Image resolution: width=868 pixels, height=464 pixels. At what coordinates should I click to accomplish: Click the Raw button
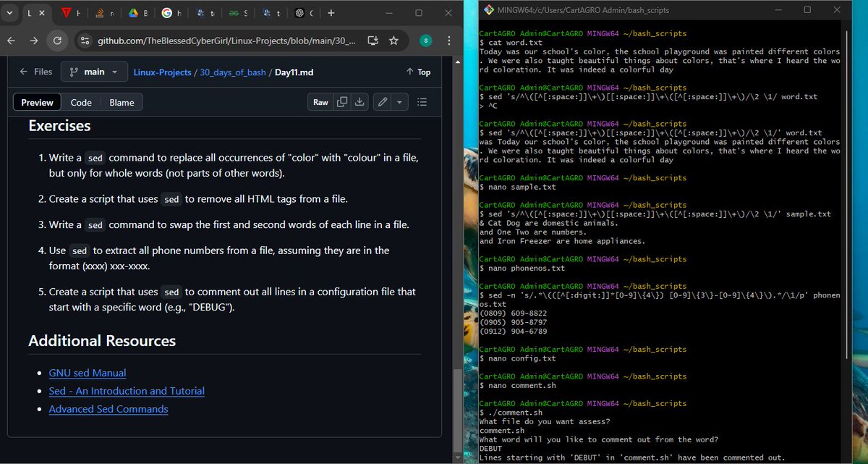click(x=320, y=101)
